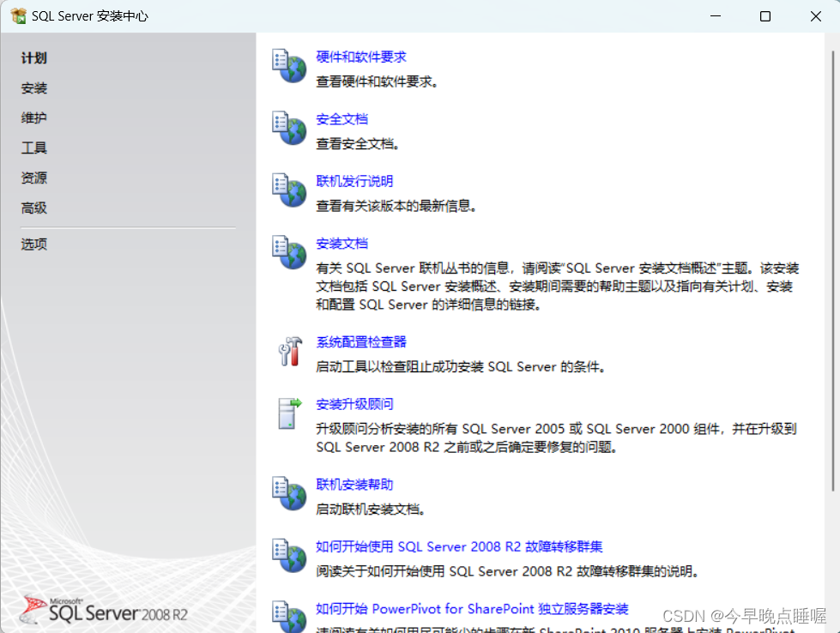Click the SQL Server 安装中心 title bar icon

click(x=18, y=16)
